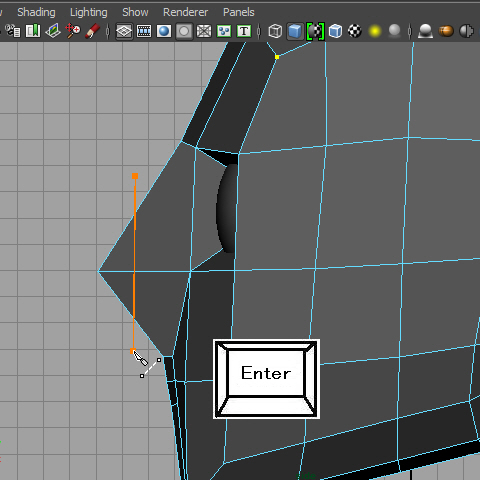Open the Panels menu
This screenshot has height=480, width=480.
tap(239, 12)
